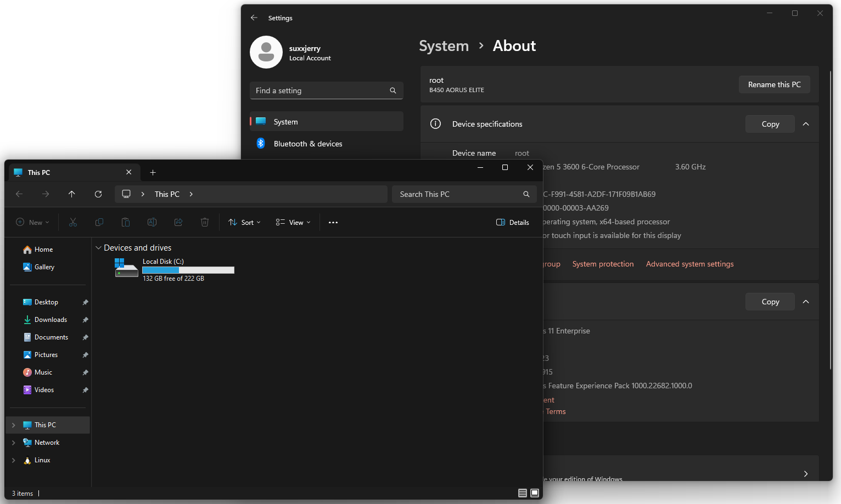Collapse the Windows specifications section

click(806, 302)
